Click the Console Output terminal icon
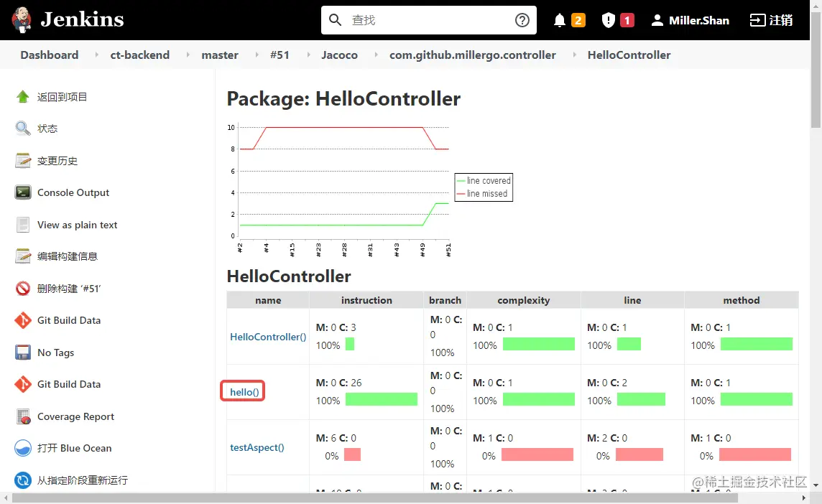Viewport: 822px width, 504px height. (22, 192)
